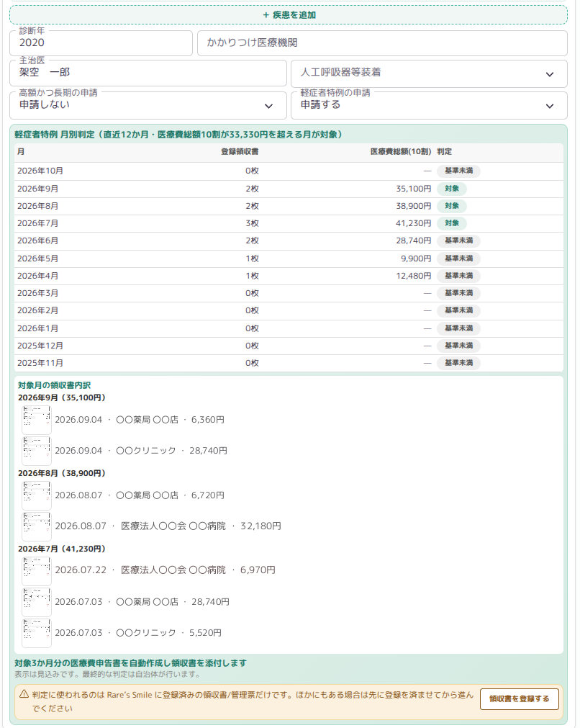Click the 2026年8月（38,900円） group heading
The height and width of the screenshot is (728, 580).
pos(62,474)
